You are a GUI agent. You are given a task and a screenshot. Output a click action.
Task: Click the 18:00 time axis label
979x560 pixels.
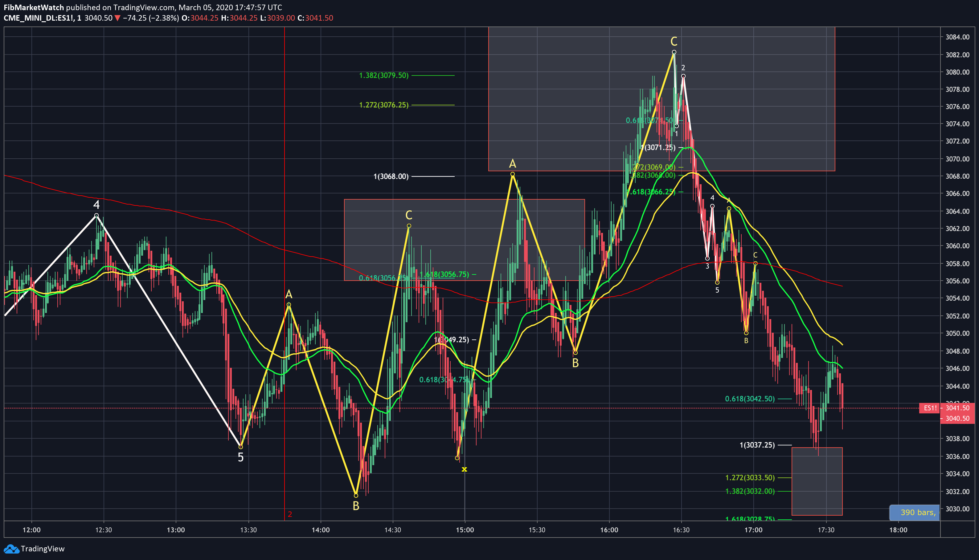[898, 530]
